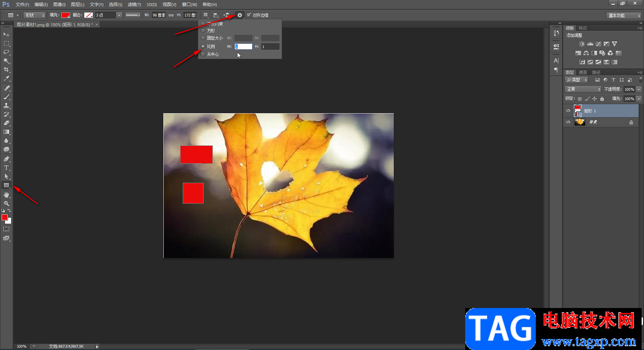Click the status bar info arrow
This screenshot has width=644, height=350.
(97, 346)
